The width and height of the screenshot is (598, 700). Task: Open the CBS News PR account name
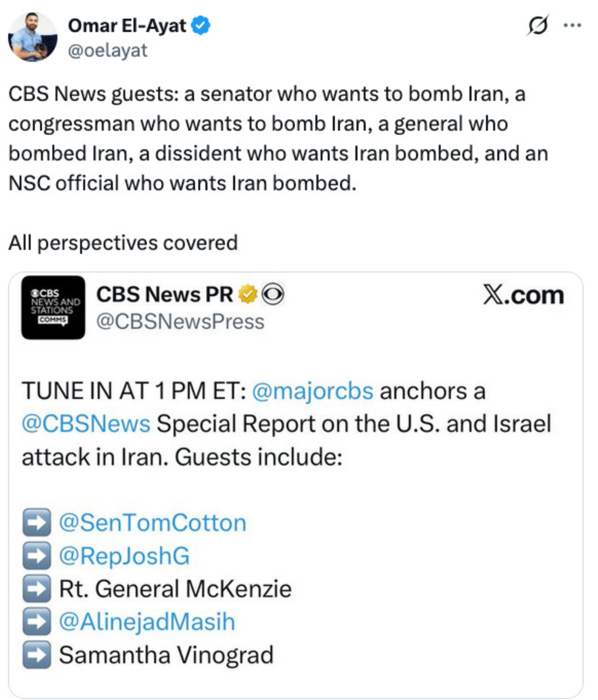coord(164,294)
